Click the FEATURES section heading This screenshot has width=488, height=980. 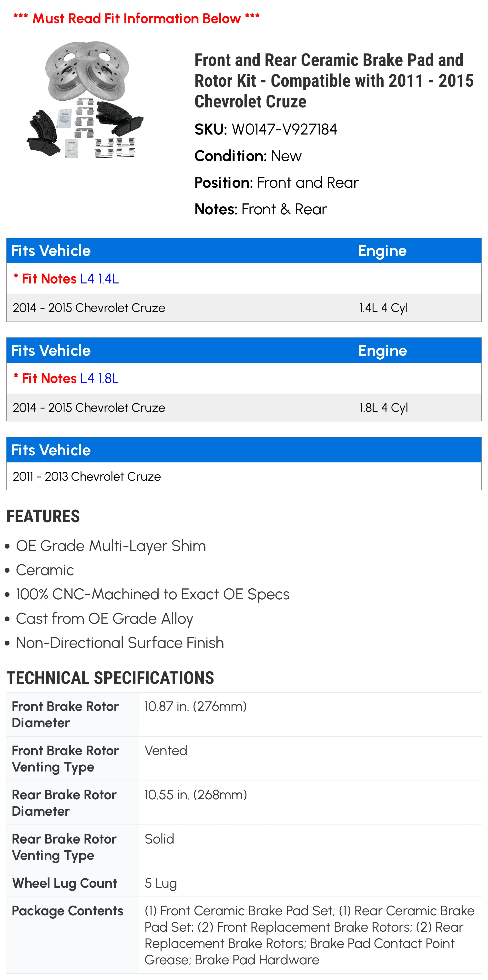pyautogui.click(x=43, y=516)
